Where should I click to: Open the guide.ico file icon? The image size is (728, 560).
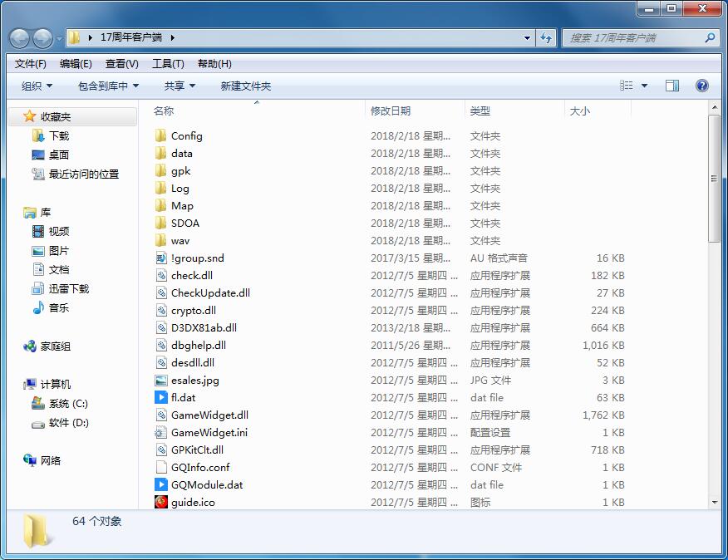click(161, 502)
